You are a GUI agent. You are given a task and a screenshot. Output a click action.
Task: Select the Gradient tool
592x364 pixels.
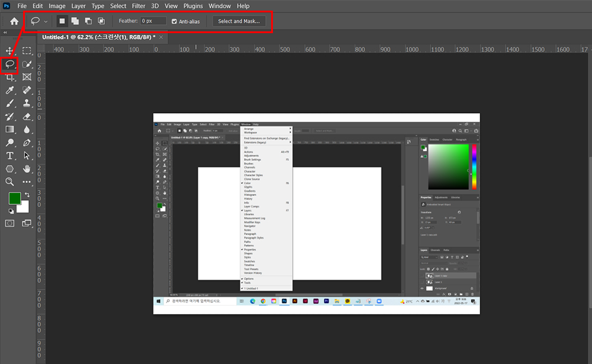9,130
